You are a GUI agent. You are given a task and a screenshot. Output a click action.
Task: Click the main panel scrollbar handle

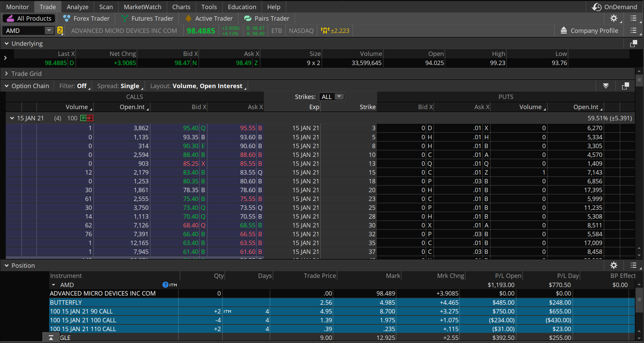tap(639, 80)
